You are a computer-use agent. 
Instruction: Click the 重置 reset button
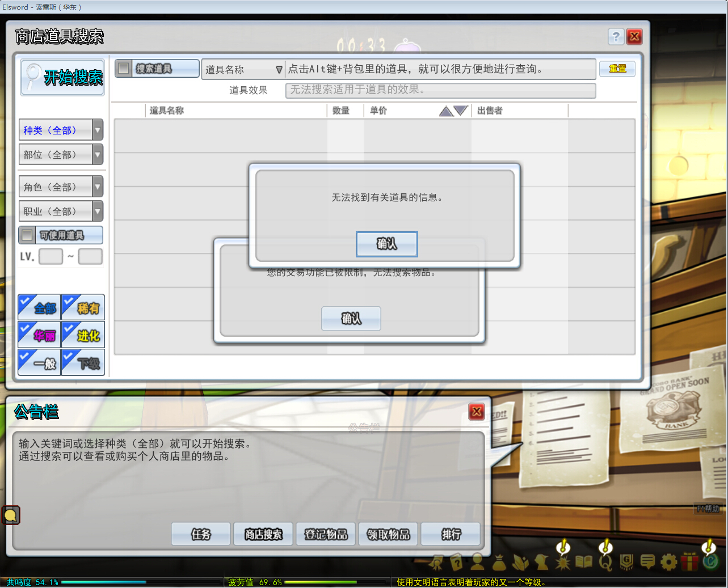pyautogui.click(x=617, y=69)
